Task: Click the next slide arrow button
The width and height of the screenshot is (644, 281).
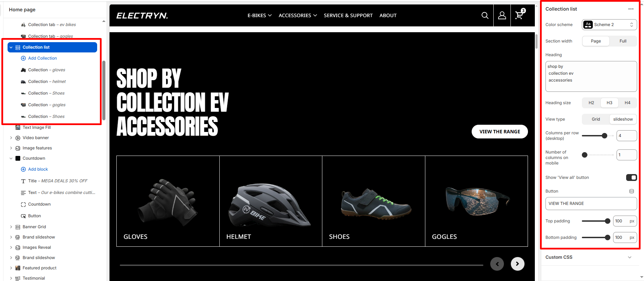Action: (x=517, y=264)
